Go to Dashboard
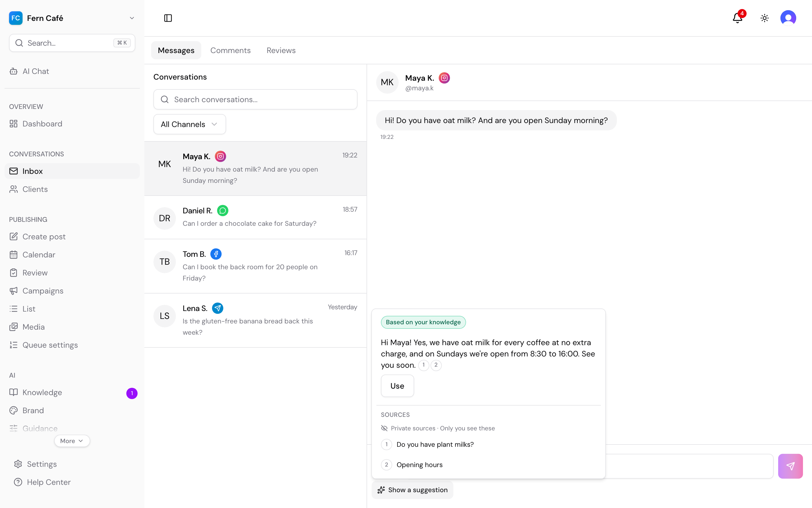The image size is (812, 508). (72, 124)
